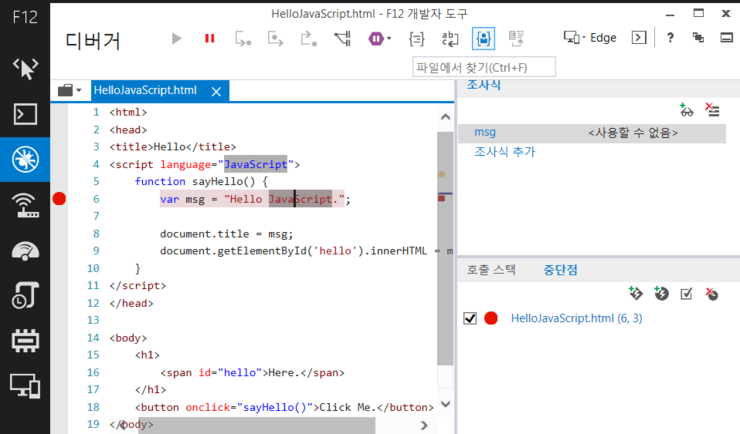Select the msg watch entry

pyautogui.click(x=592, y=133)
